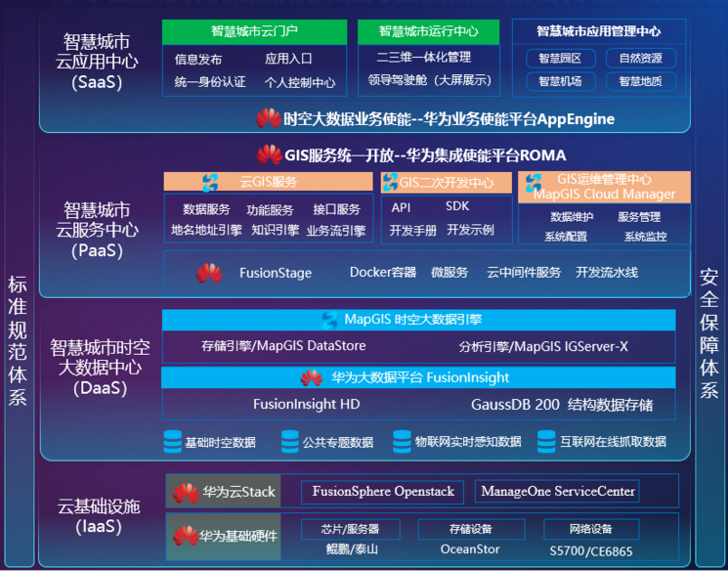Click 开发流水线 label

coord(607,272)
